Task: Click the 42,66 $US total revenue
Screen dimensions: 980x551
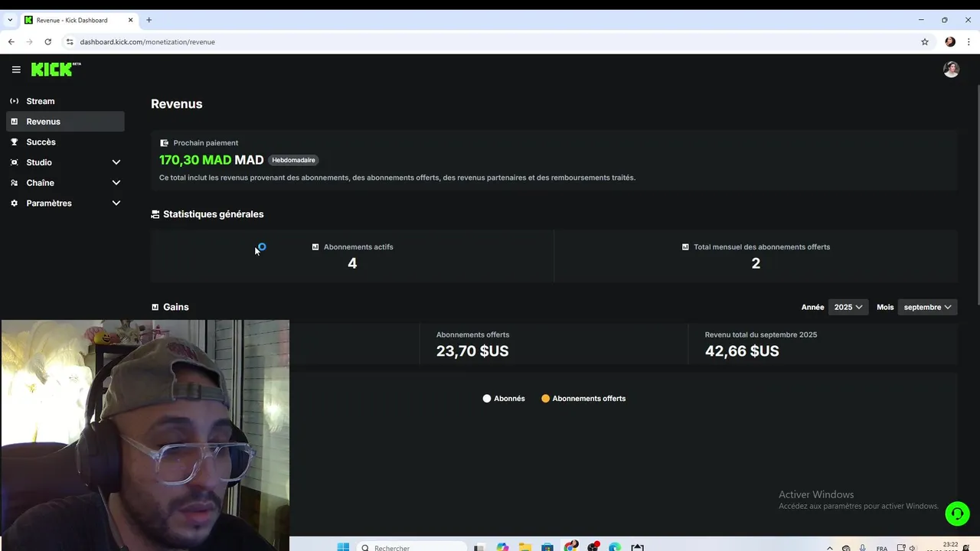Action: click(742, 351)
